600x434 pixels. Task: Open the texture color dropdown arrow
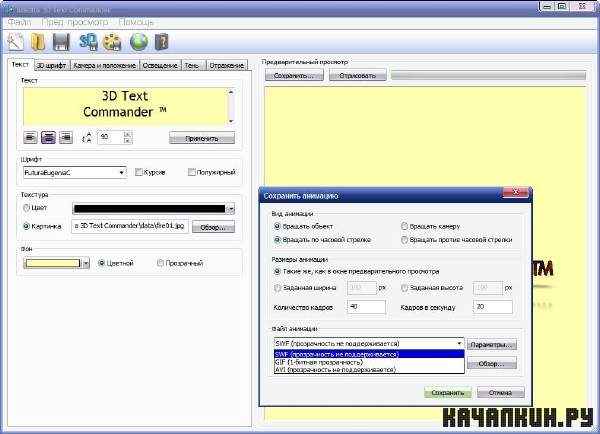point(230,209)
